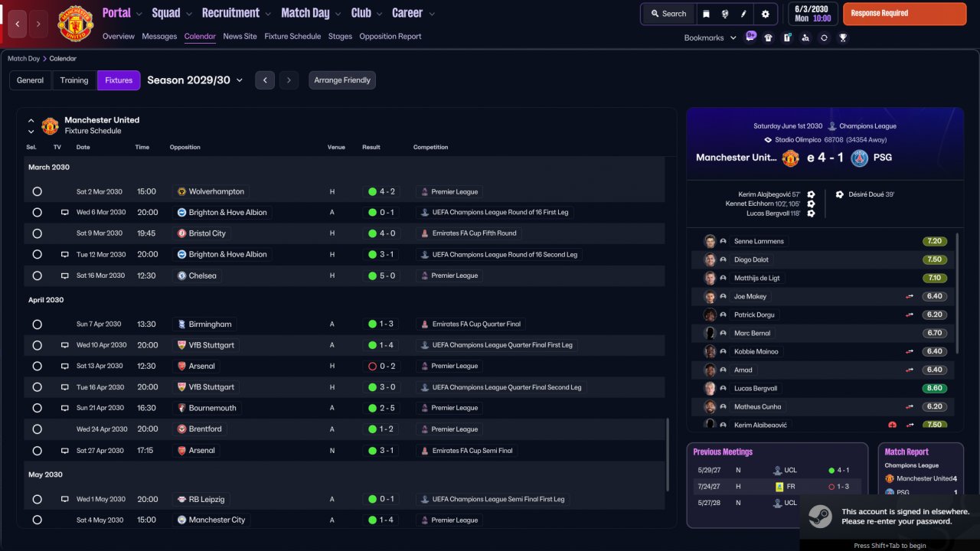This screenshot has height=551, width=980.
Task: Click the Wolverhampton club badge icon
Action: (182, 191)
